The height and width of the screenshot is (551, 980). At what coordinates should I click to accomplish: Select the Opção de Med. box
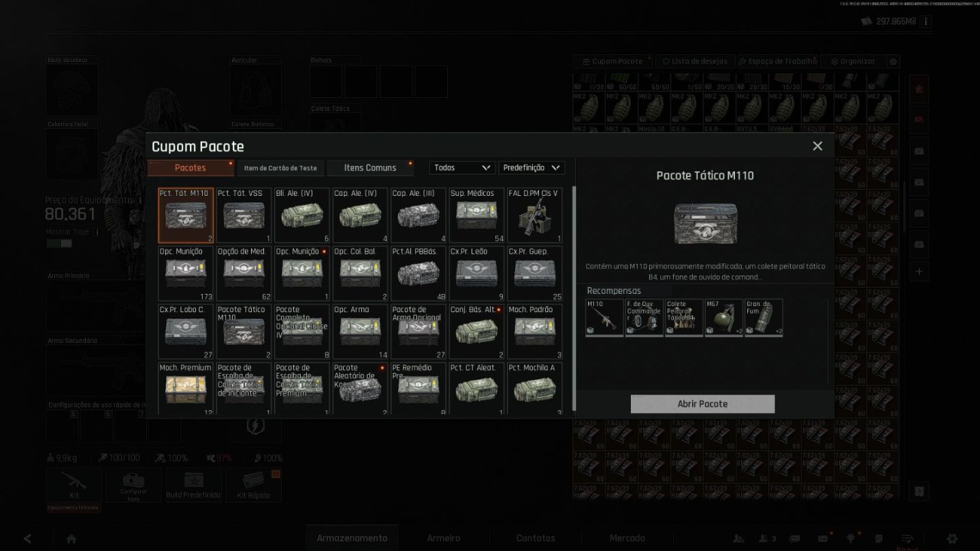(x=244, y=273)
